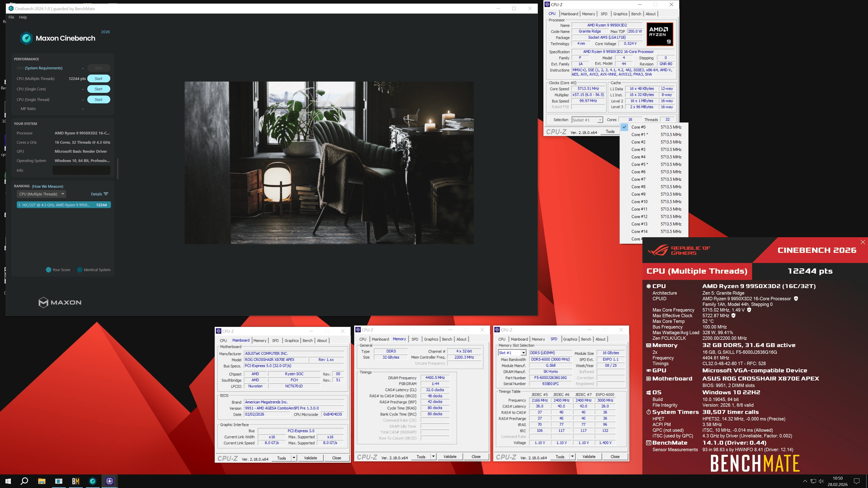Open the Windows Start menu
This screenshot has height=488, width=868.
pos(8,481)
